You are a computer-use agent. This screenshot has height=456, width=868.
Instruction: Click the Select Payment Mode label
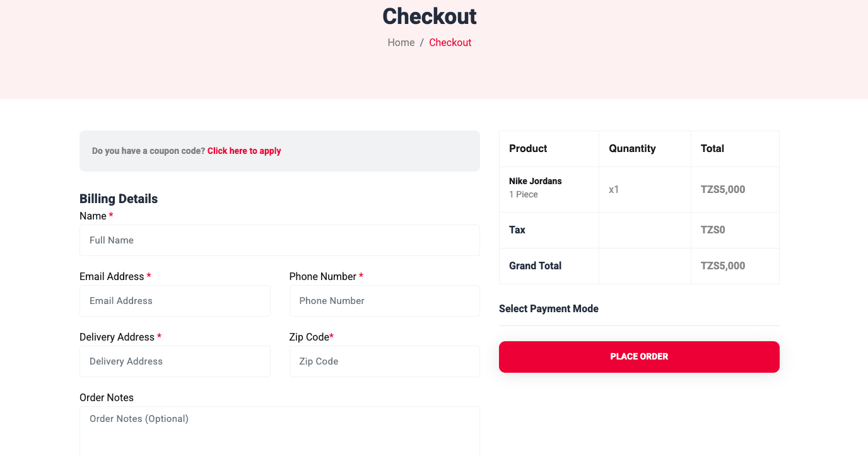tap(548, 309)
